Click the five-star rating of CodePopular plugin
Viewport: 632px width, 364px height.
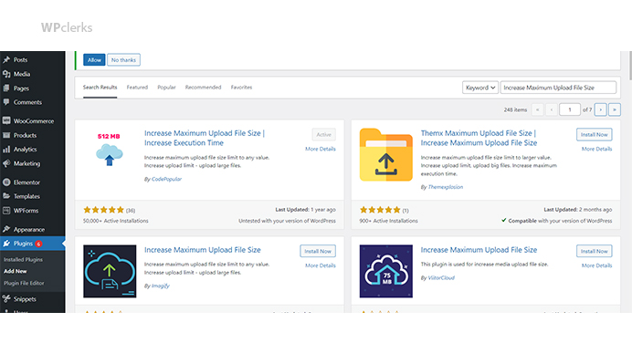[104, 210]
